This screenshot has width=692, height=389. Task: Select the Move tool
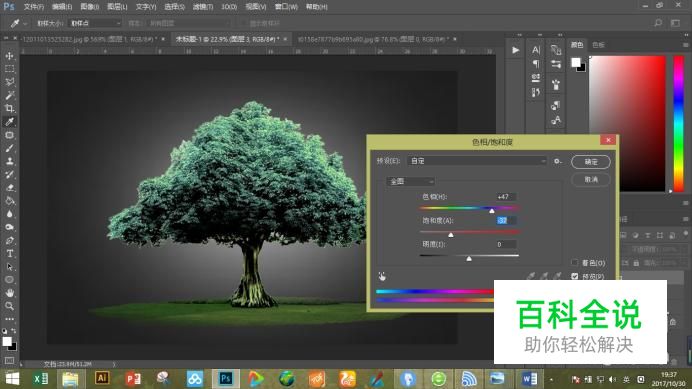(x=9, y=56)
